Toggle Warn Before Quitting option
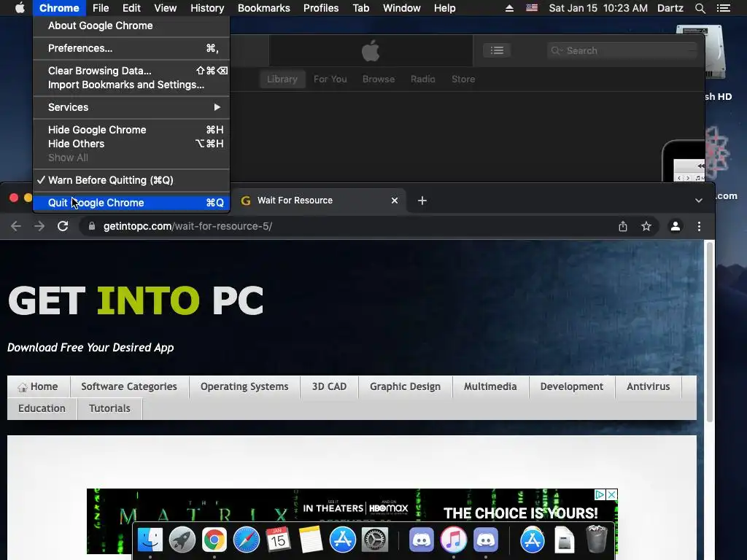The image size is (747, 560). (131, 180)
